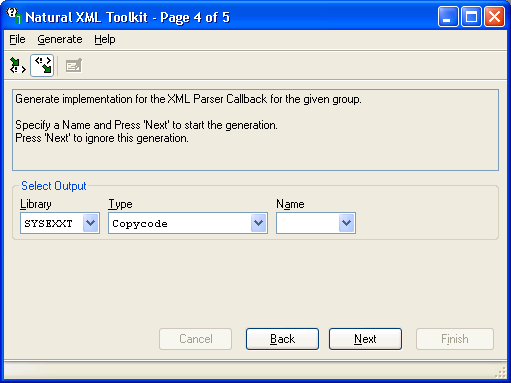
Task: Open the Generate menu
Action: [60, 39]
